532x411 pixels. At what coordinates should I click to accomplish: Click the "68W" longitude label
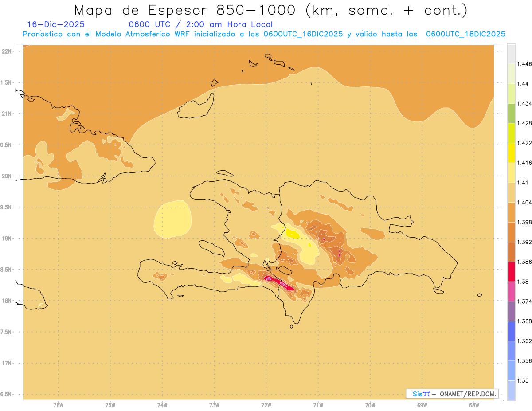(x=474, y=405)
